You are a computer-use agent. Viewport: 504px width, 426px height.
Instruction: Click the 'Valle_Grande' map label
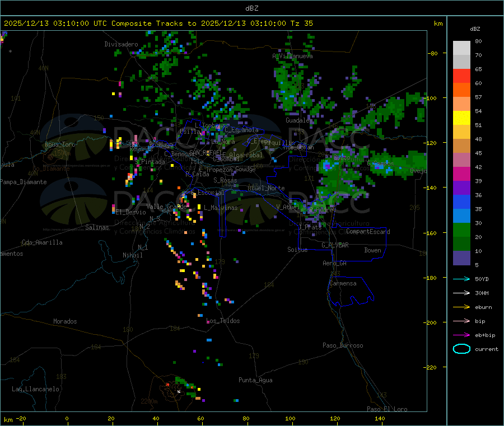tap(166, 207)
